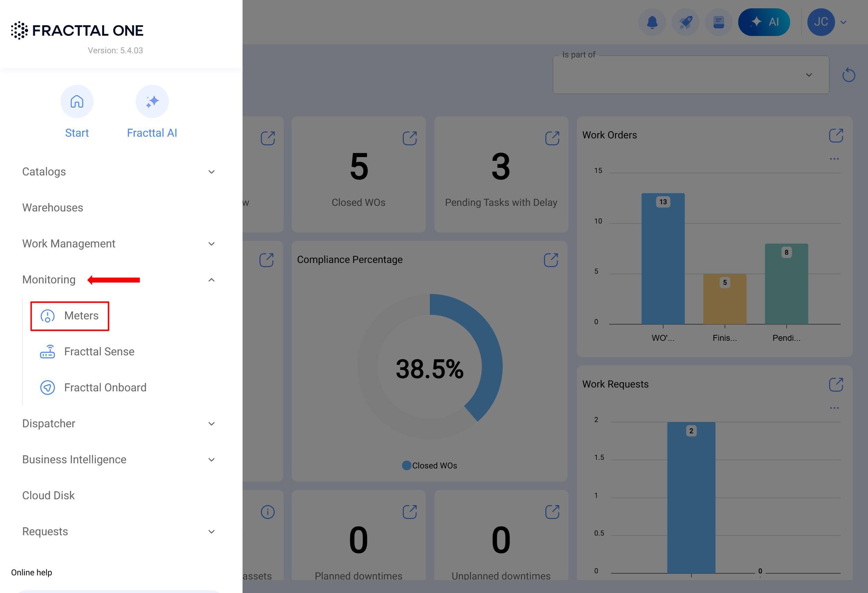Expand user account JC menu arrow
The height and width of the screenshot is (593, 868).
[843, 22]
